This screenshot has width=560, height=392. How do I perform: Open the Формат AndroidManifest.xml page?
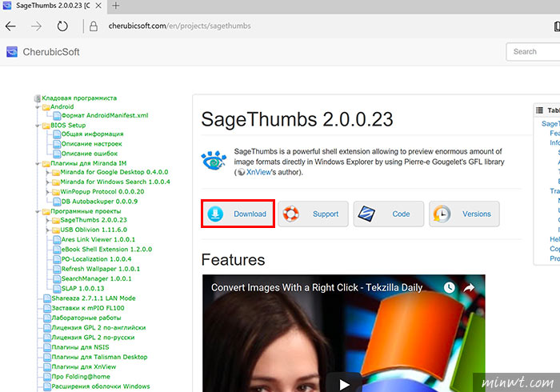pyautogui.click(x=105, y=115)
